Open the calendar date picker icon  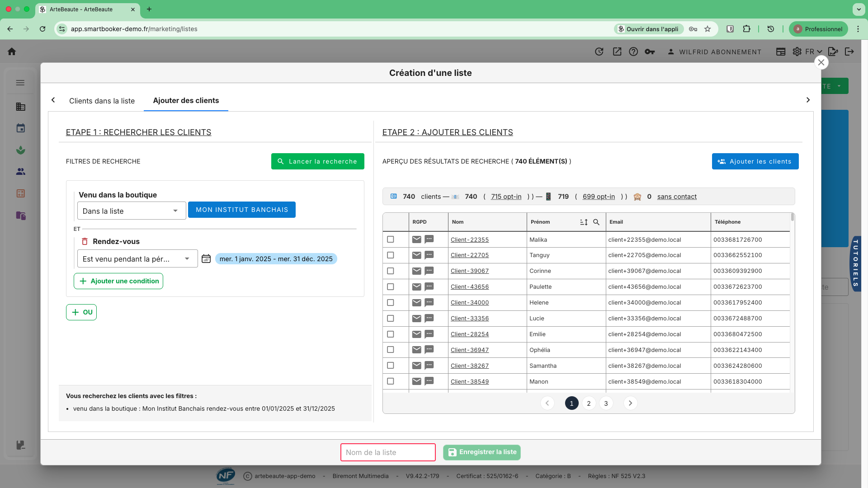point(206,259)
